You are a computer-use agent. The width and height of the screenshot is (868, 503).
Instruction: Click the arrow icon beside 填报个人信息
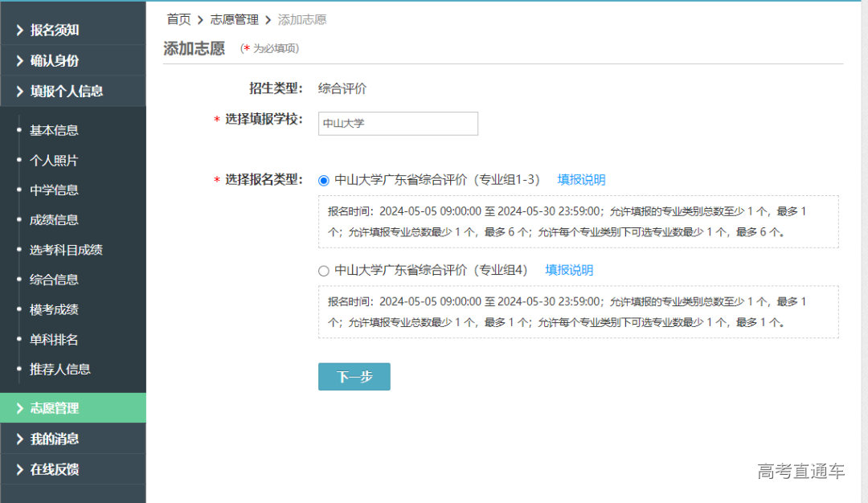click(18, 91)
